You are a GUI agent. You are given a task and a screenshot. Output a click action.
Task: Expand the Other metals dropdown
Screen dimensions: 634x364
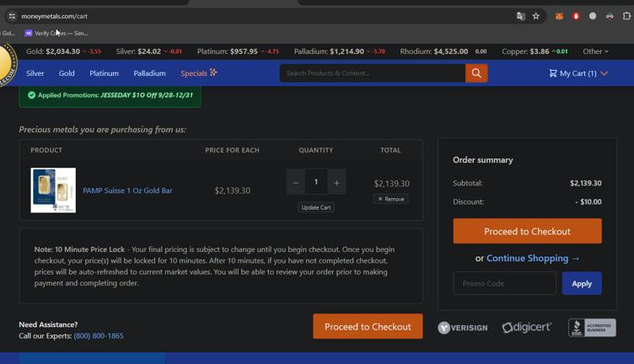click(595, 51)
